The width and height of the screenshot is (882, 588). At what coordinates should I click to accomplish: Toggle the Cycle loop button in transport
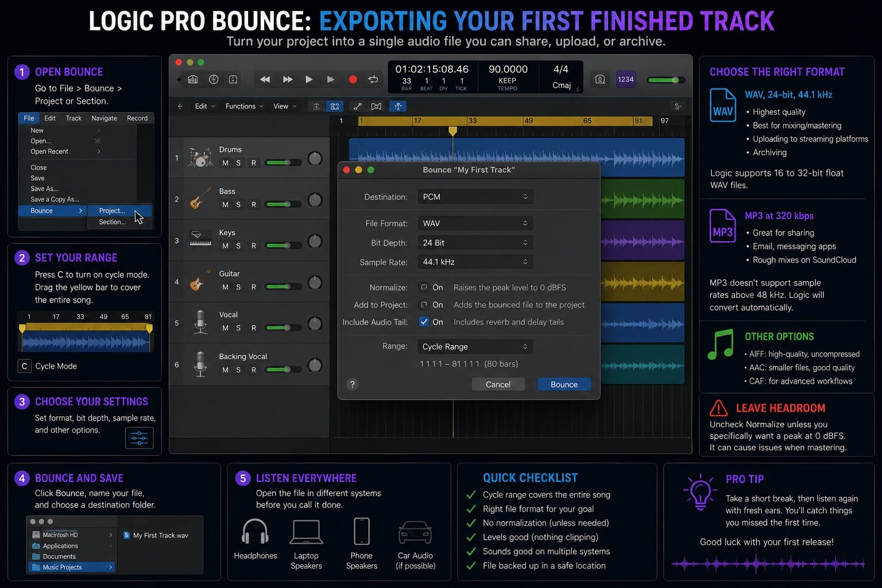[x=373, y=79]
